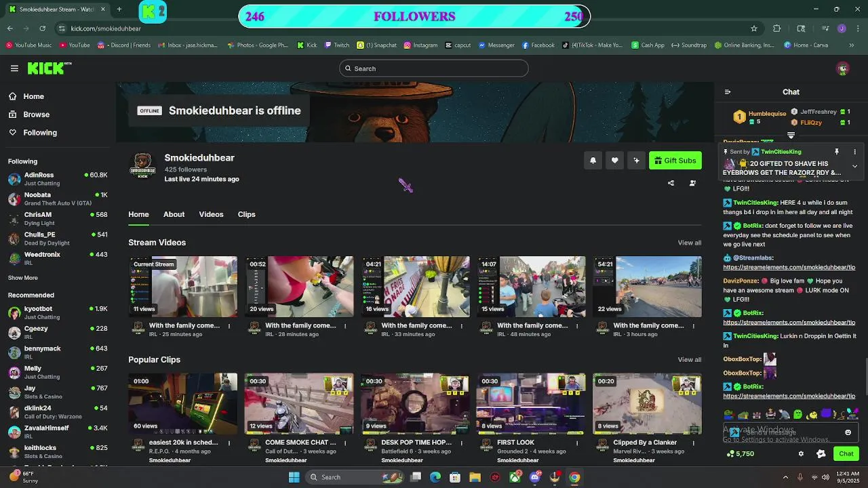Open Twitch bookmark
The height and width of the screenshot is (488, 868).
pyautogui.click(x=337, y=45)
